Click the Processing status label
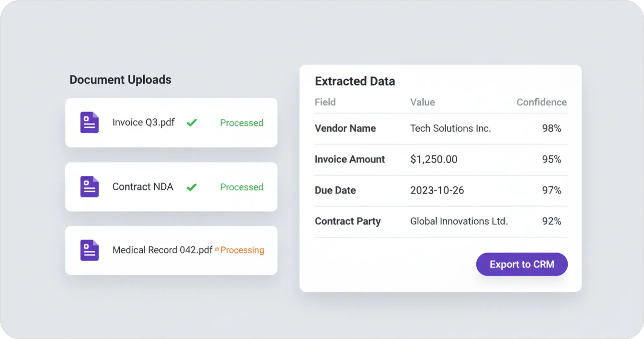 click(x=242, y=250)
